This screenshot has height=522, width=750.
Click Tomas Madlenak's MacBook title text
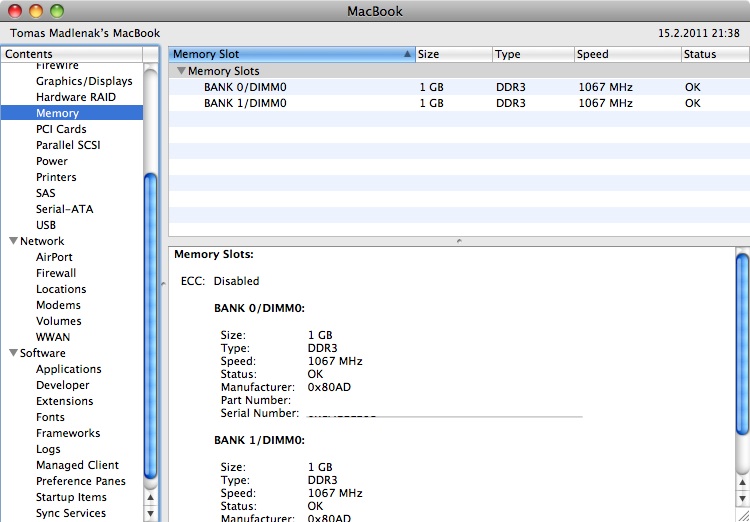[x=85, y=33]
